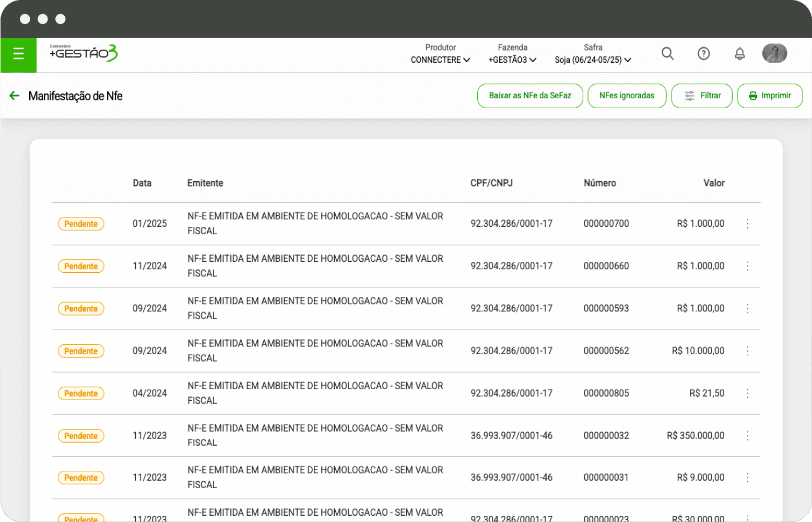812x522 pixels.
Task: Click the Valor column header
Action: coord(713,183)
